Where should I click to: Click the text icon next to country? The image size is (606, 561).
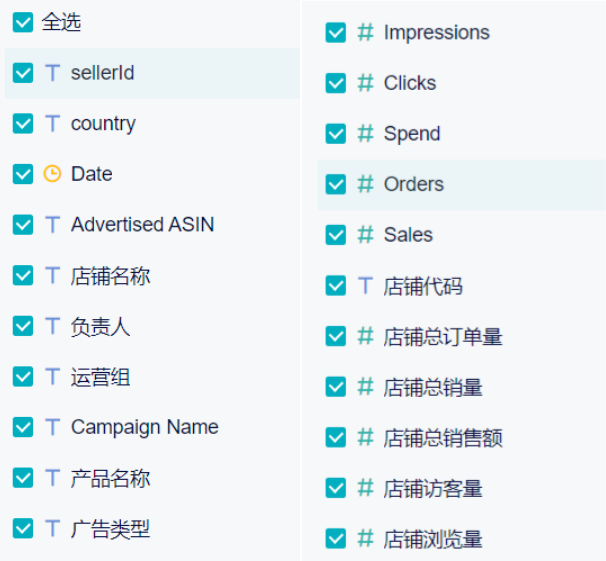pos(52,124)
